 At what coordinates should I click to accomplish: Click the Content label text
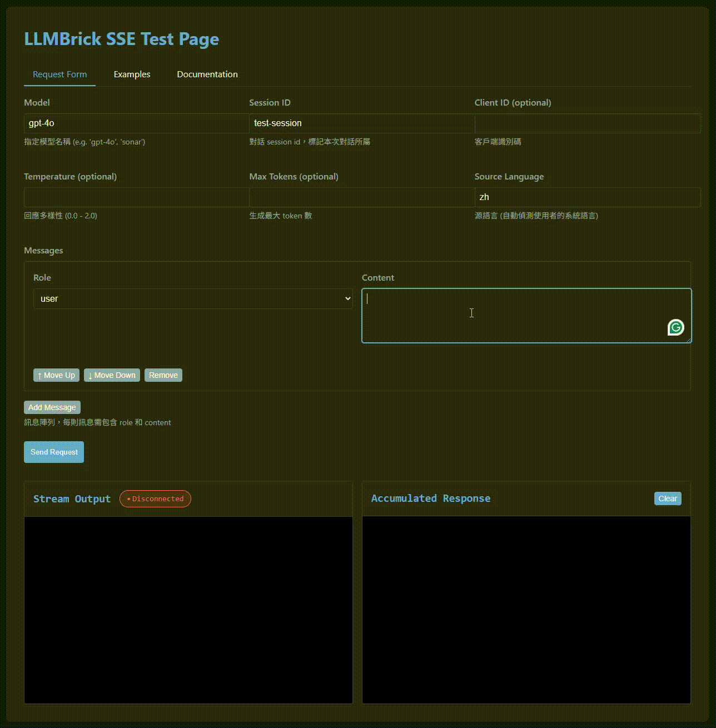[378, 278]
